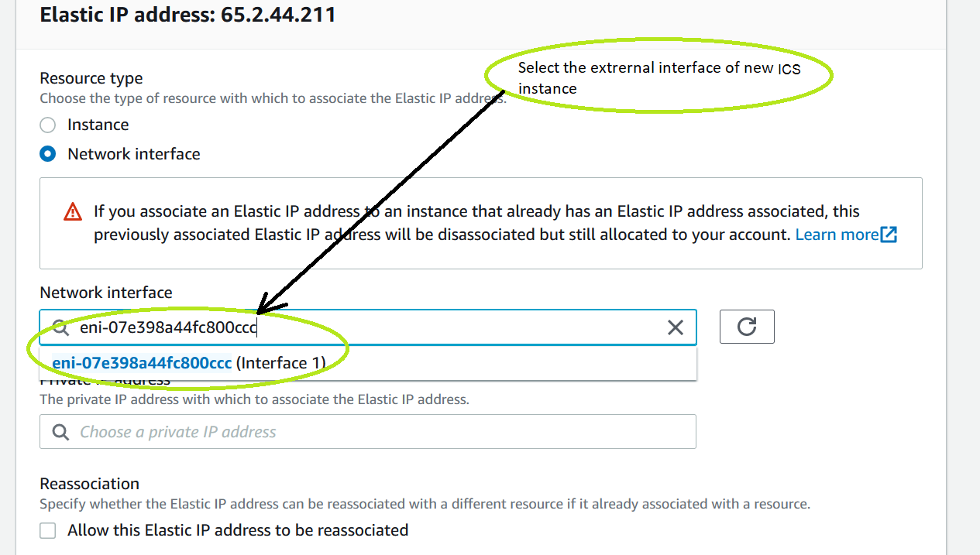This screenshot has width=980, height=555.
Task: Click the external link icon beside Learn more
Action: (x=889, y=235)
